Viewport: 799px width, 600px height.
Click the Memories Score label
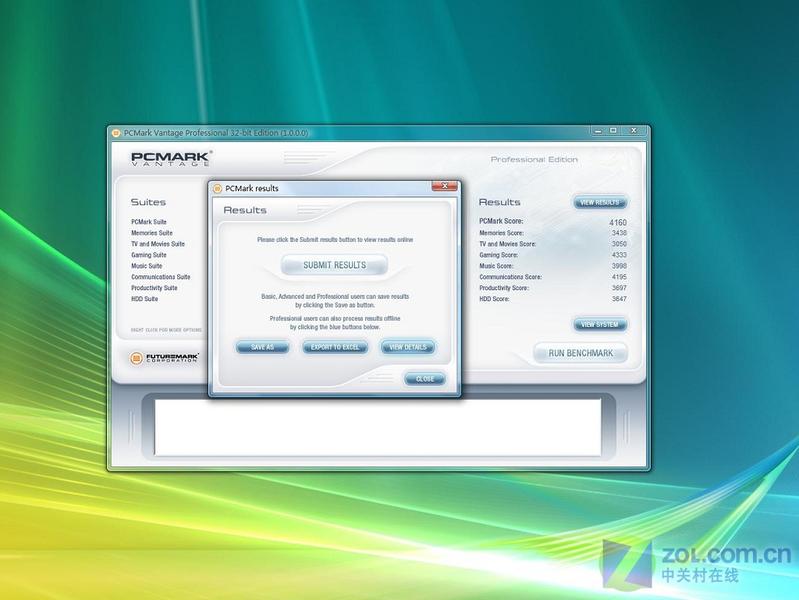coord(501,233)
